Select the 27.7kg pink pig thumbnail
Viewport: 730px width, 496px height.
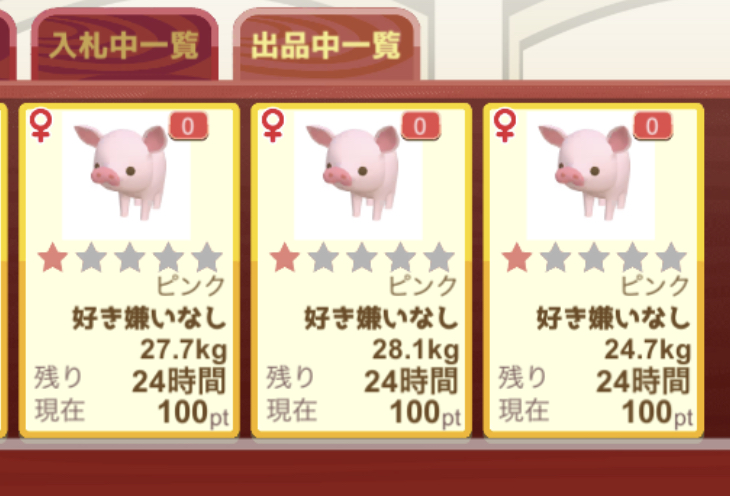(126, 175)
